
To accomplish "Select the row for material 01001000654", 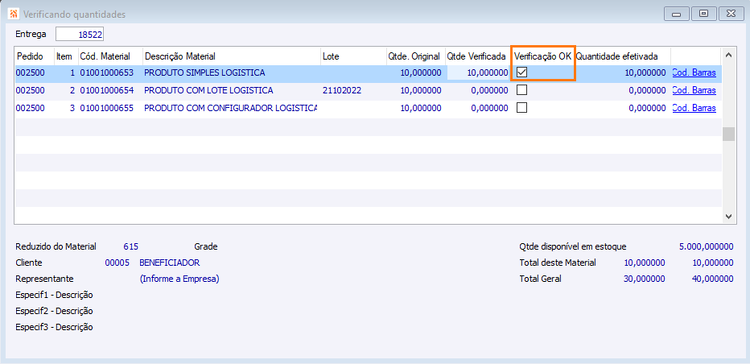I will coord(368,90).
